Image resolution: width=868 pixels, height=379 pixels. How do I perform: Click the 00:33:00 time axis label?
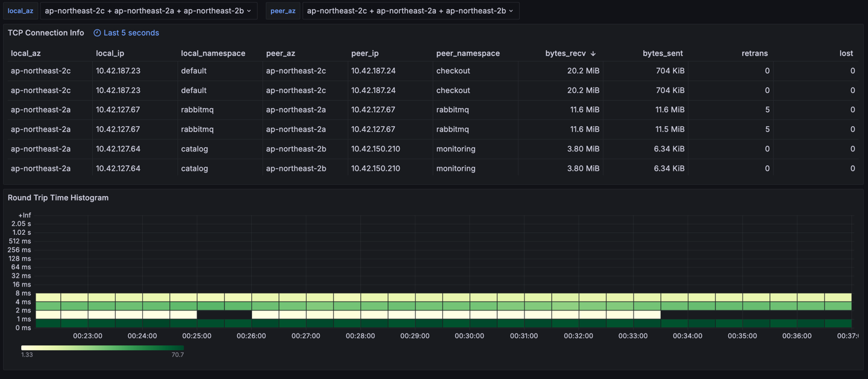coord(633,336)
